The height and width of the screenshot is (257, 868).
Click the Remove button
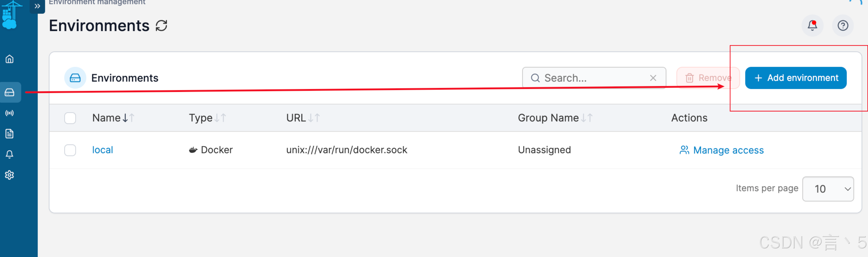tap(708, 78)
